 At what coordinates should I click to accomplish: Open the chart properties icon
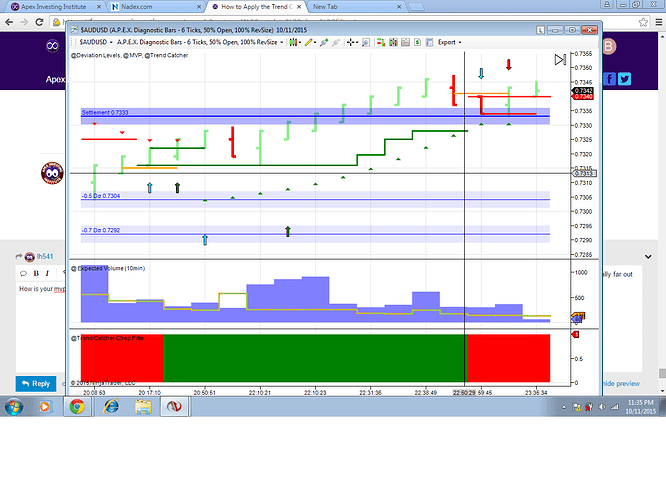pos(429,42)
